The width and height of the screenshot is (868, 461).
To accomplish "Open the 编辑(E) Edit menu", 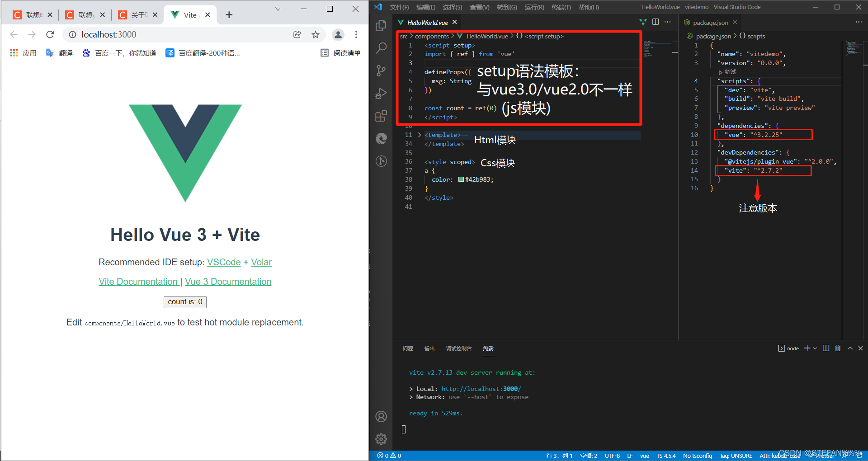I will pos(426,7).
